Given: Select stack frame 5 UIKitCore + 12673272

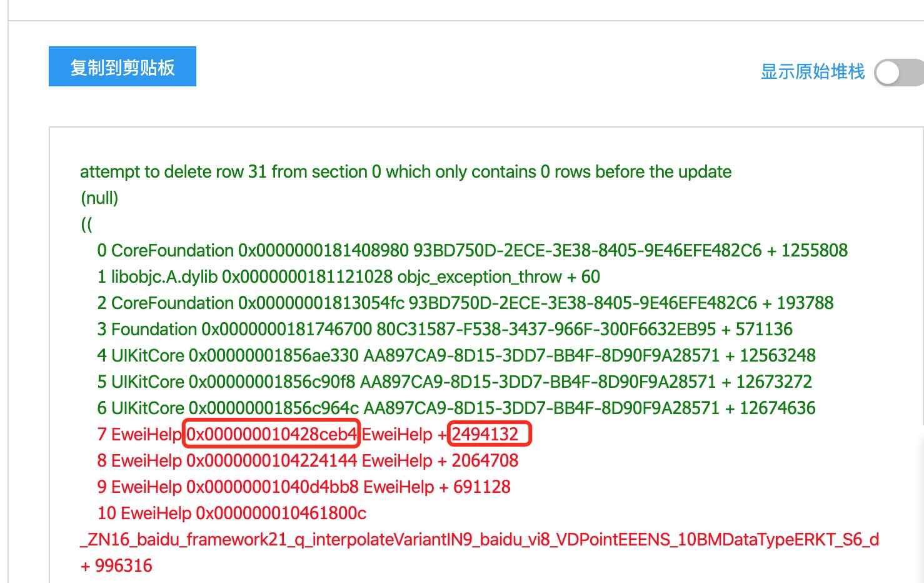Looking at the screenshot, I should (x=454, y=382).
